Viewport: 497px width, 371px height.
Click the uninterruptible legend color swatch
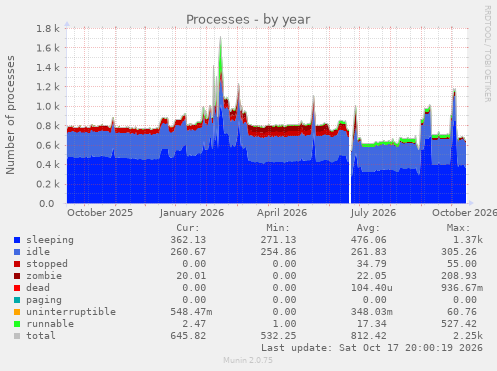tap(17, 312)
